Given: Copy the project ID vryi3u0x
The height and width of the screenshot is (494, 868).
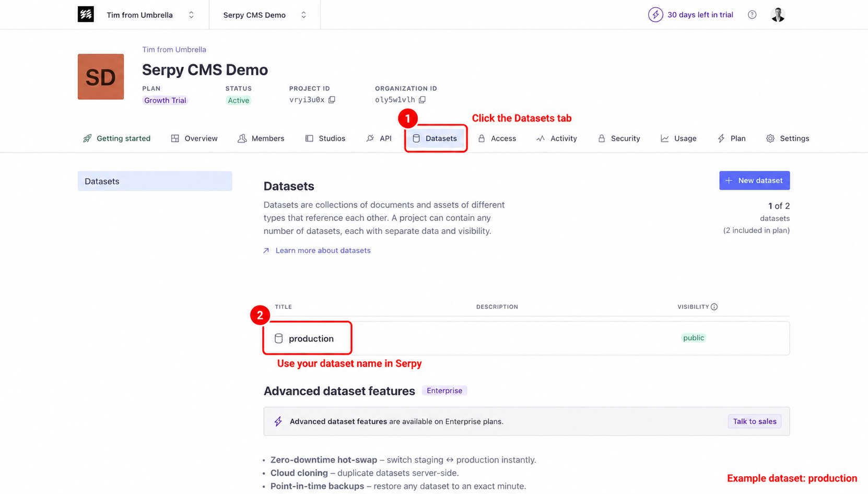Looking at the screenshot, I should click(332, 100).
